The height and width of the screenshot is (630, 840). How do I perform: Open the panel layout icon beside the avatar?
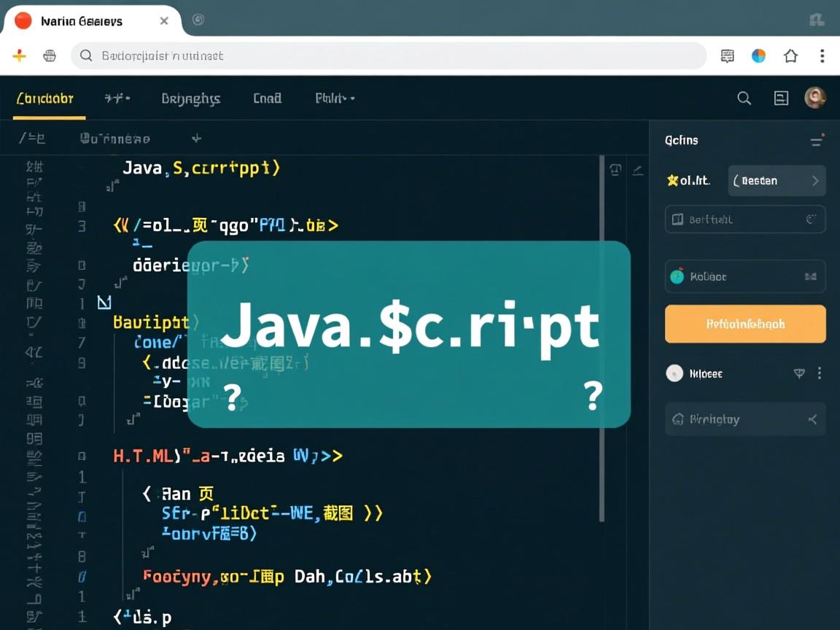[781, 98]
